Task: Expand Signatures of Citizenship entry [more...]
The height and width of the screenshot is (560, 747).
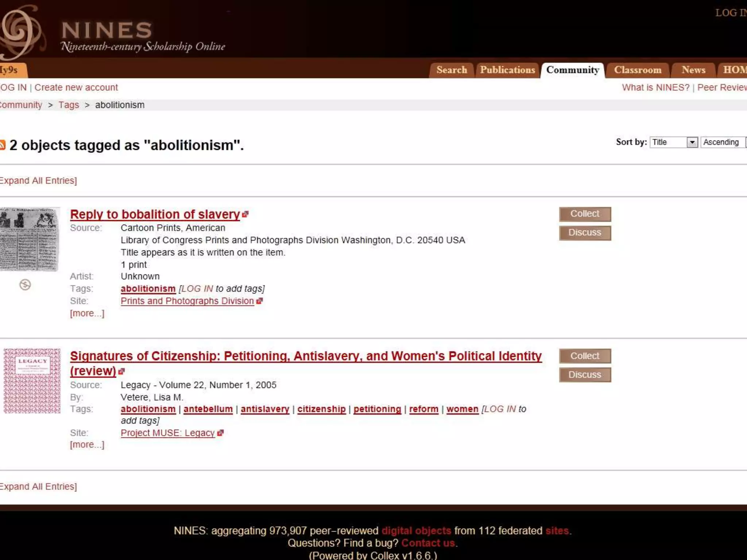Action: click(87, 444)
